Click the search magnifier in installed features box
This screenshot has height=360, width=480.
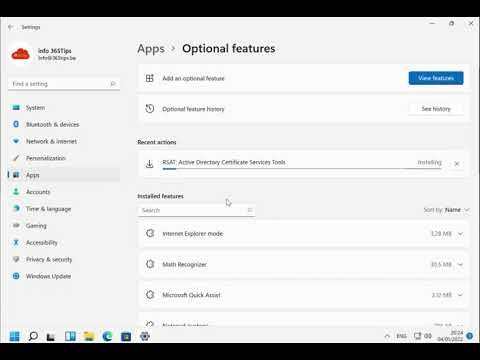click(250, 210)
